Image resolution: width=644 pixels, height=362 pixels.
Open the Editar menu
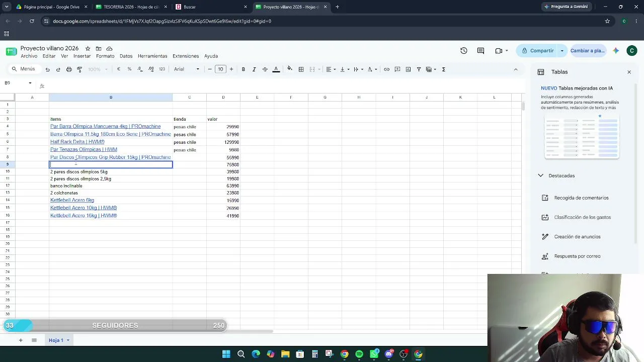(49, 56)
